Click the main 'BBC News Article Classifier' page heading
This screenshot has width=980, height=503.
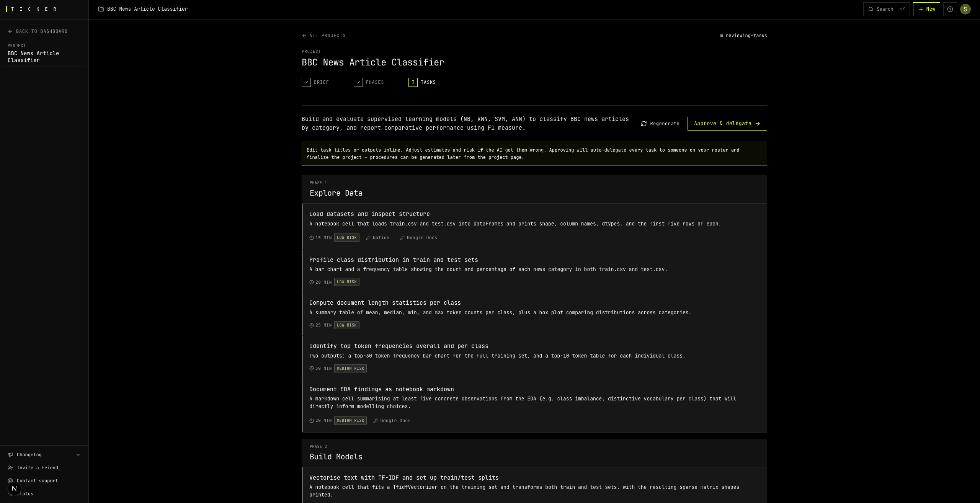pos(373,62)
